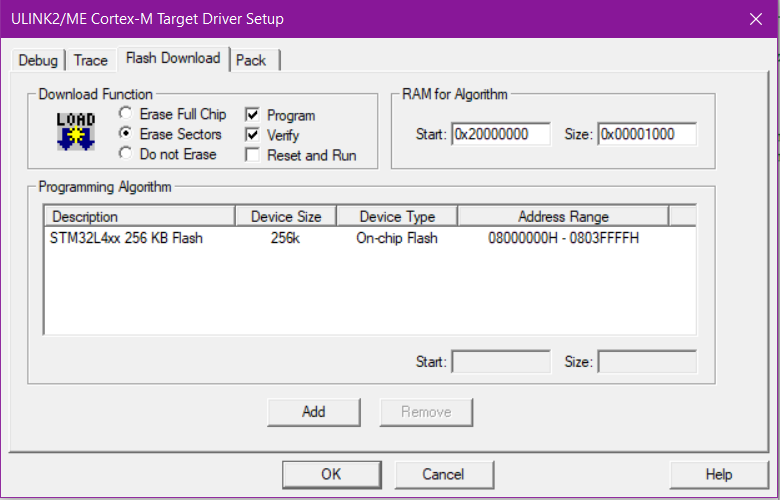This screenshot has height=500, width=780.
Task: Click the Remove button
Action: click(426, 412)
